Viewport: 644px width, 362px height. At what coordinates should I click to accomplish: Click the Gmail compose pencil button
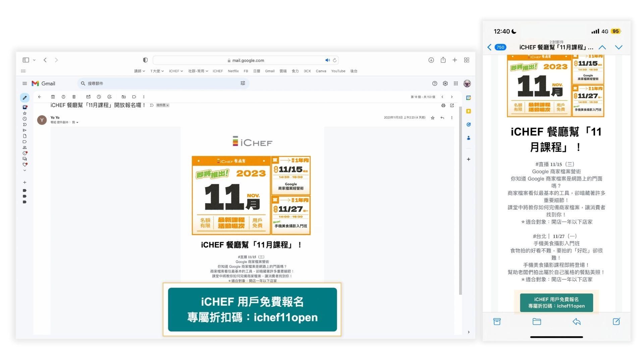click(24, 98)
